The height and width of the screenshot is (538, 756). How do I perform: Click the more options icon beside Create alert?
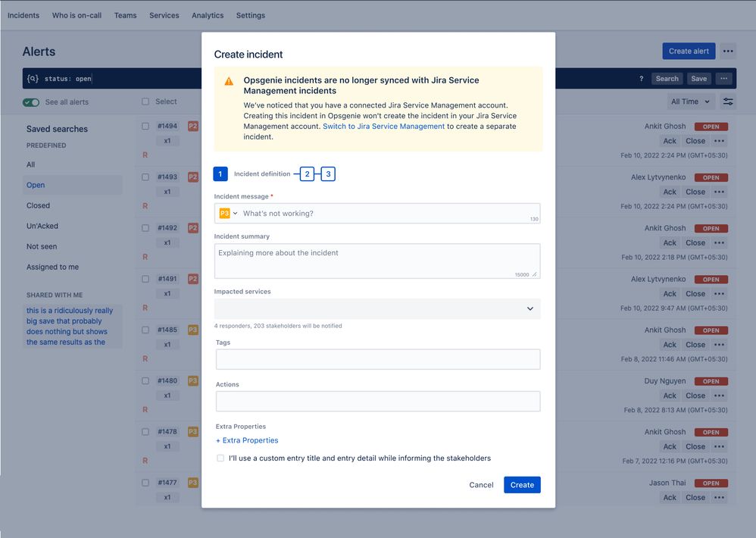click(x=728, y=51)
